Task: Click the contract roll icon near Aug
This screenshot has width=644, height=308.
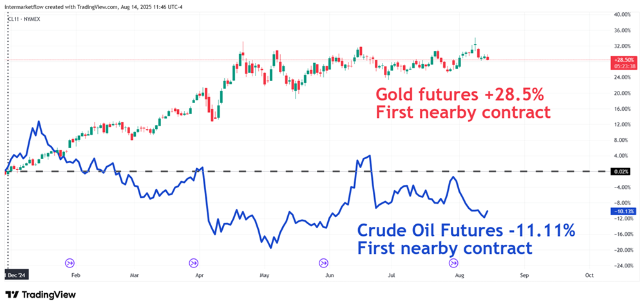Action: click(x=453, y=262)
